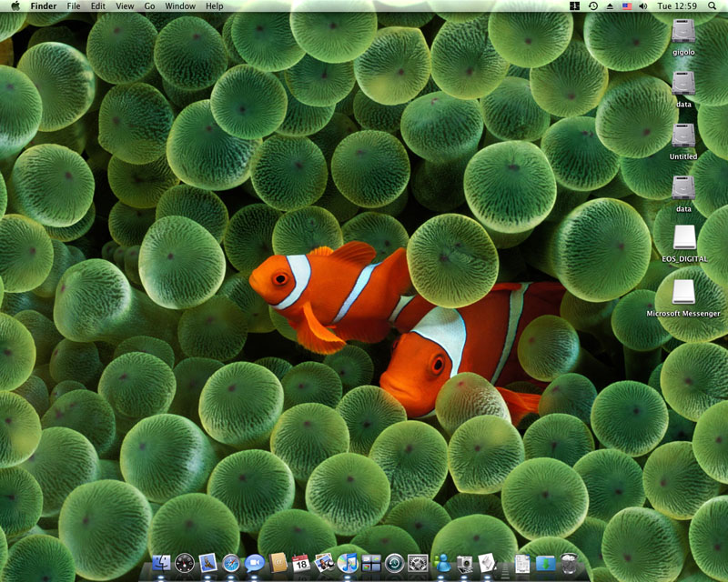
Task: Select the EOS_DIGITAL removable volume
Action: click(x=685, y=237)
